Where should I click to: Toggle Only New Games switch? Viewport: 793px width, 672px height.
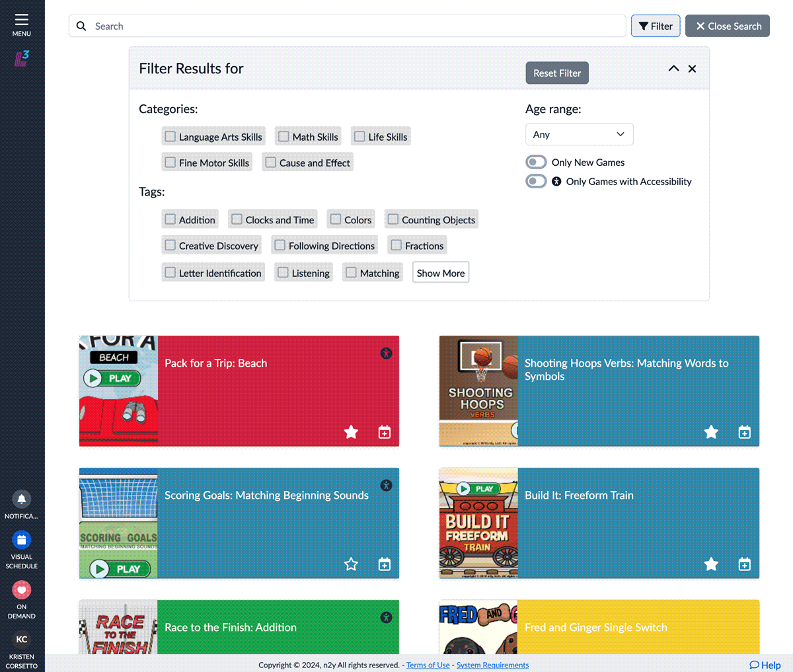pos(536,162)
